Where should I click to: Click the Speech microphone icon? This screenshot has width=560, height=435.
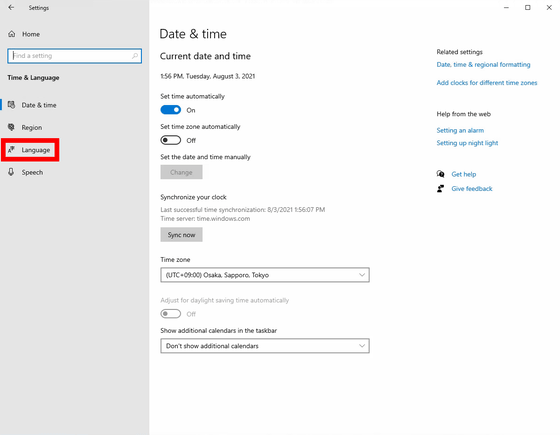point(11,172)
